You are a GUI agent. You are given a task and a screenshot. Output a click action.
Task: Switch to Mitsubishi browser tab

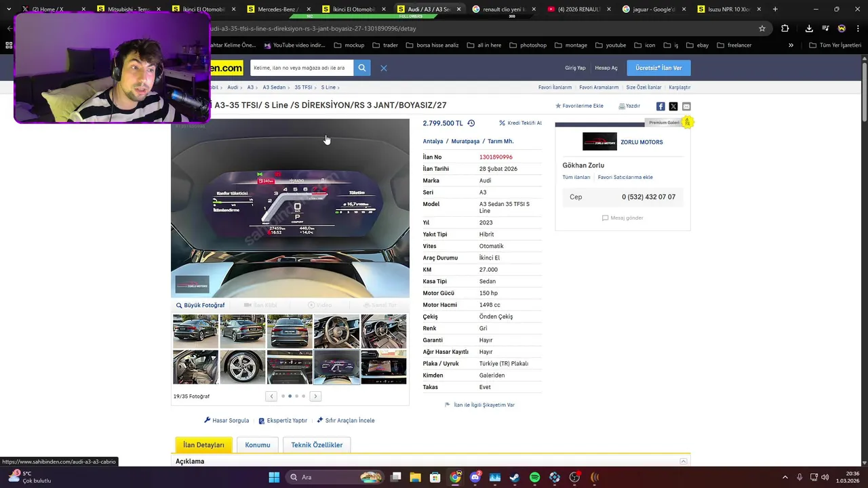(x=129, y=9)
